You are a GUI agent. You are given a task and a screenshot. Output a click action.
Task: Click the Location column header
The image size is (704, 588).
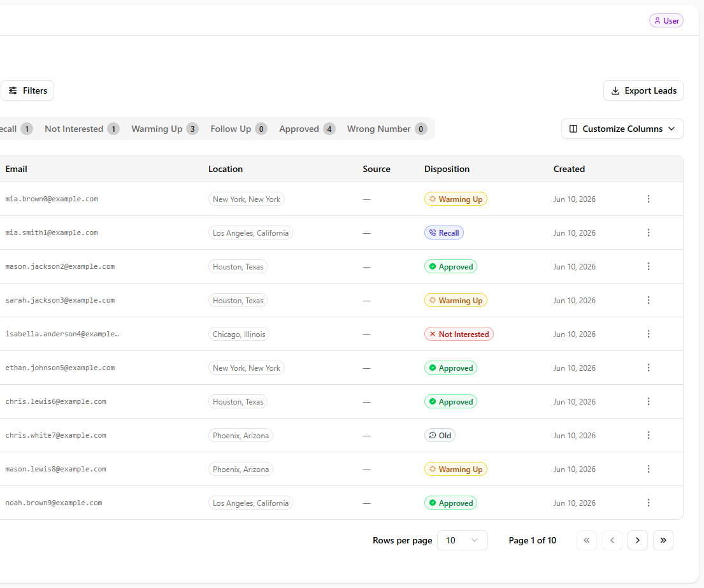[x=226, y=169]
